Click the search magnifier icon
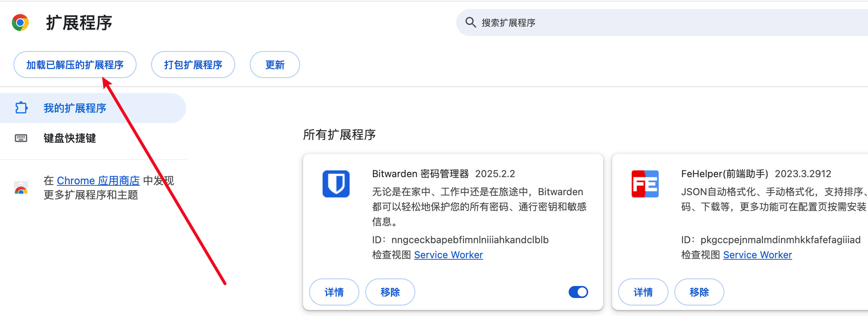This screenshot has width=868, height=316. (x=470, y=23)
